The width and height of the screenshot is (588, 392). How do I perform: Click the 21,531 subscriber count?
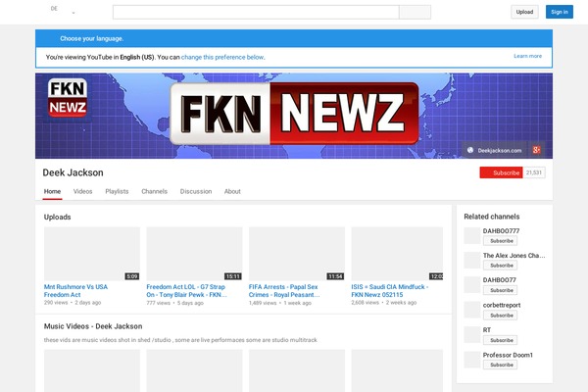click(x=534, y=172)
